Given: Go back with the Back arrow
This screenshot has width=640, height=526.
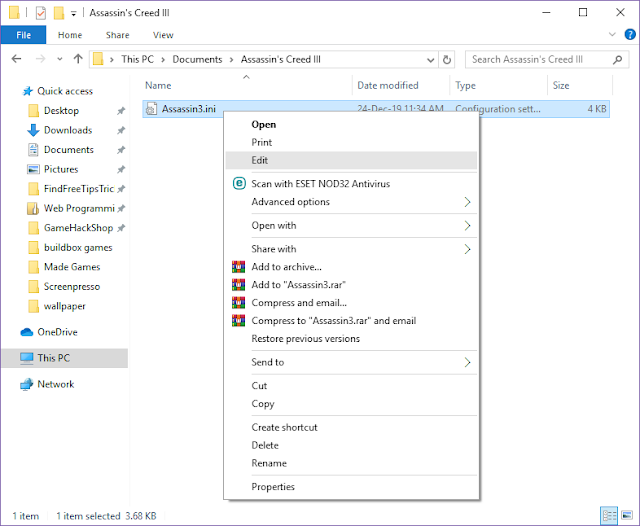Looking at the screenshot, I should [x=16, y=59].
